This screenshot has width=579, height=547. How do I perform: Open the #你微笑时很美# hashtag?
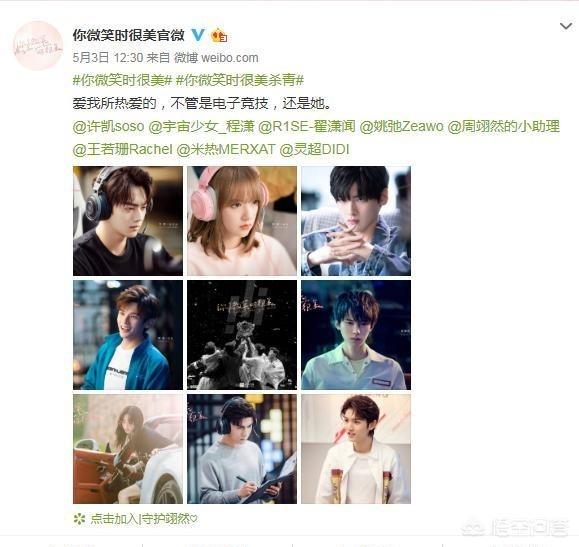pyautogui.click(x=123, y=80)
